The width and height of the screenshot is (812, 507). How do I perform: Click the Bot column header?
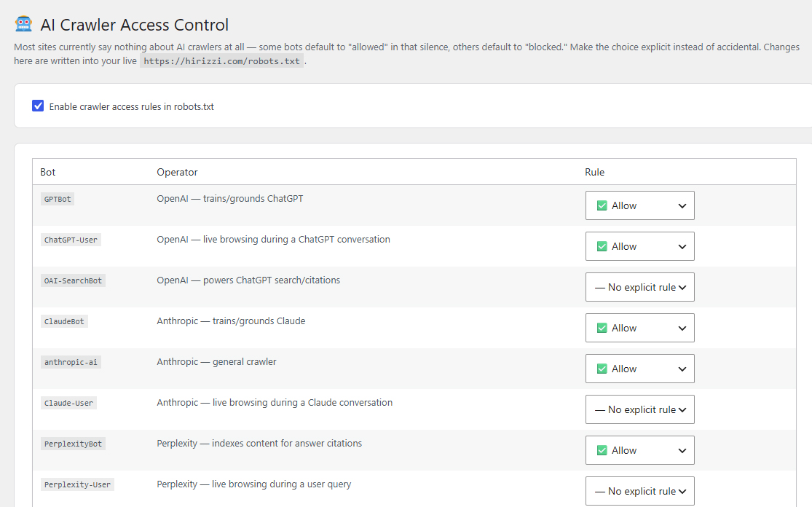click(47, 172)
